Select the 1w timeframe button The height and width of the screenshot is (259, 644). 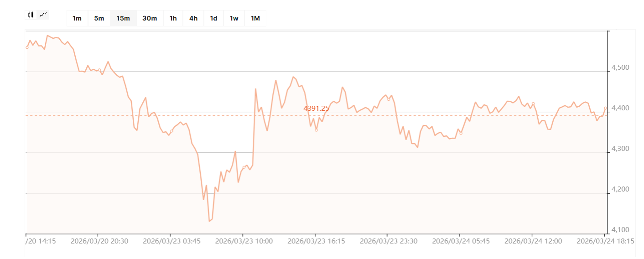click(234, 18)
